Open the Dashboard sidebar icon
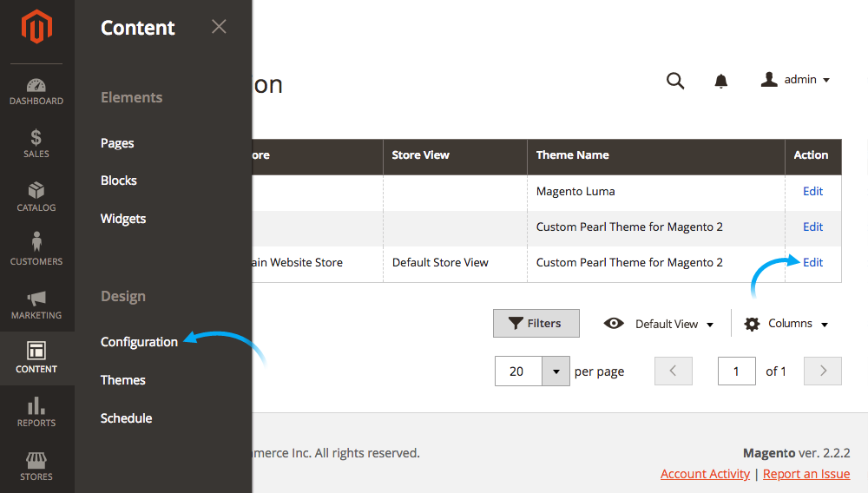868x493 pixels. point(36,91)
